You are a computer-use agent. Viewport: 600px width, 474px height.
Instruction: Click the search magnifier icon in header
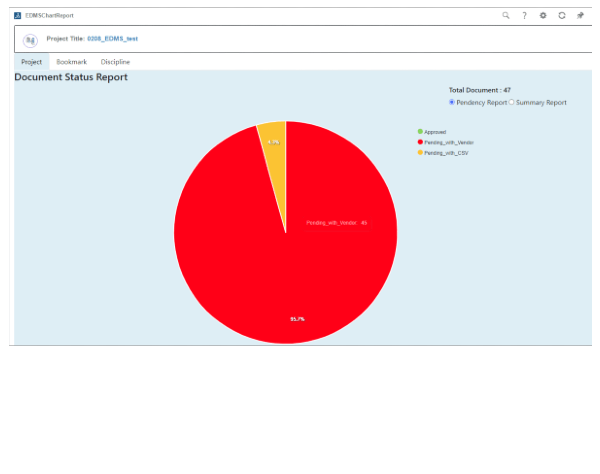tap(506, 16)
